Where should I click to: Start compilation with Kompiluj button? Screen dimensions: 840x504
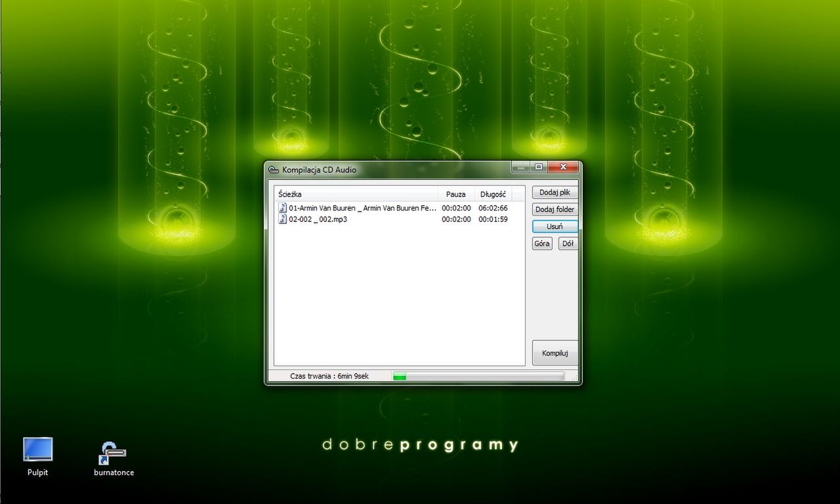point(555,353)
